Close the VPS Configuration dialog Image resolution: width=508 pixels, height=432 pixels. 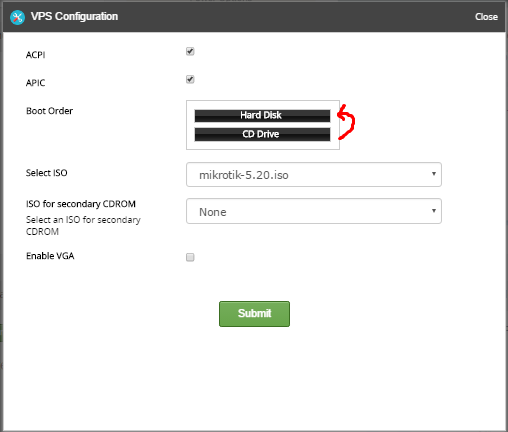(x=486, y=17)
